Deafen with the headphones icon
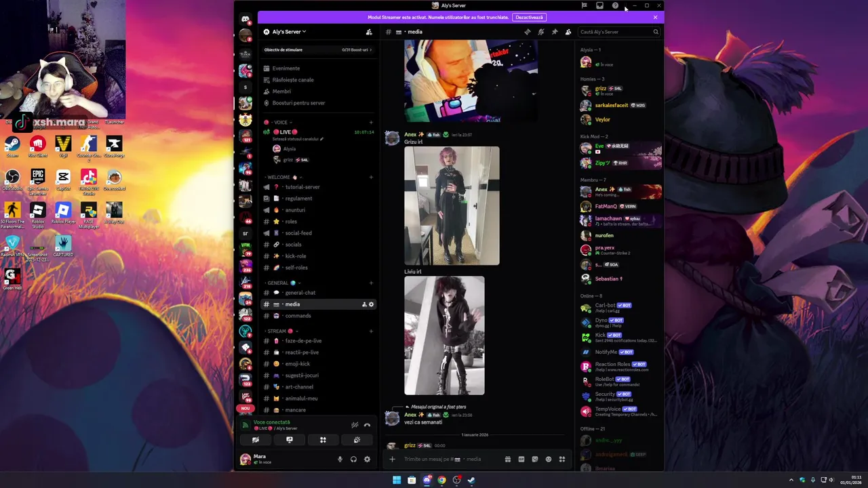The width and height of the screenshot is (868, 488). (x=353, y=460)
